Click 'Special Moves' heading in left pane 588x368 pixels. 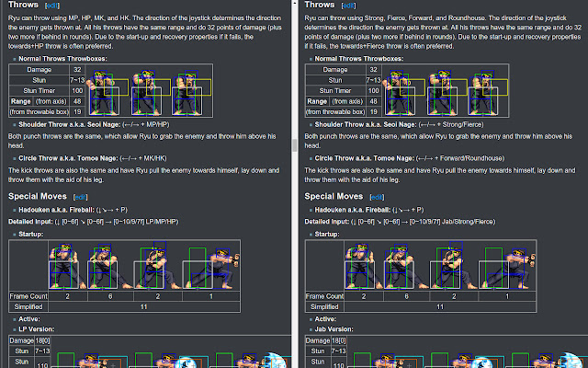click(38, 196)
